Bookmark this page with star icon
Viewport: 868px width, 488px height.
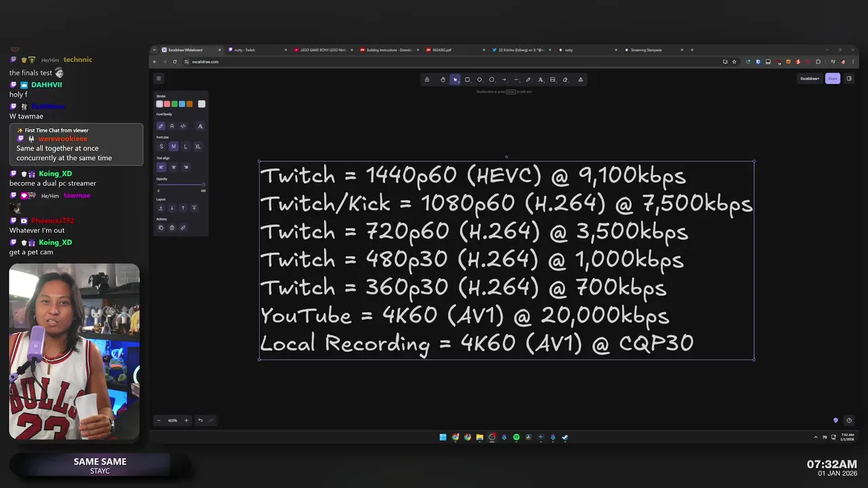[x=734, y=62]
